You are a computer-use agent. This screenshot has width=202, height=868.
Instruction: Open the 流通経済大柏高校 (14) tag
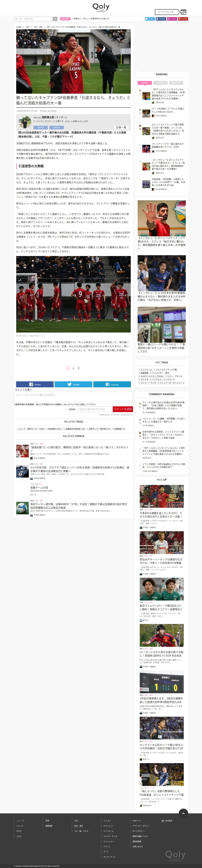(x=74, y=429)
